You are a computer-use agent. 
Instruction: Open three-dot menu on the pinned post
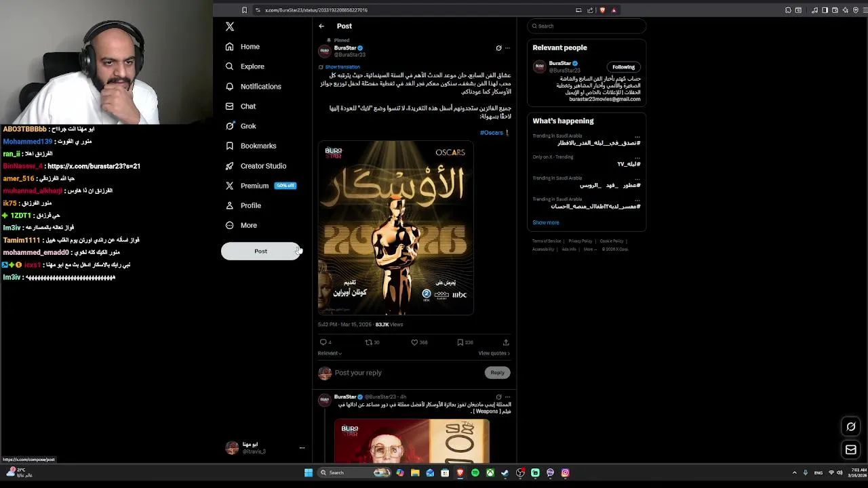(x=507, y=48)
